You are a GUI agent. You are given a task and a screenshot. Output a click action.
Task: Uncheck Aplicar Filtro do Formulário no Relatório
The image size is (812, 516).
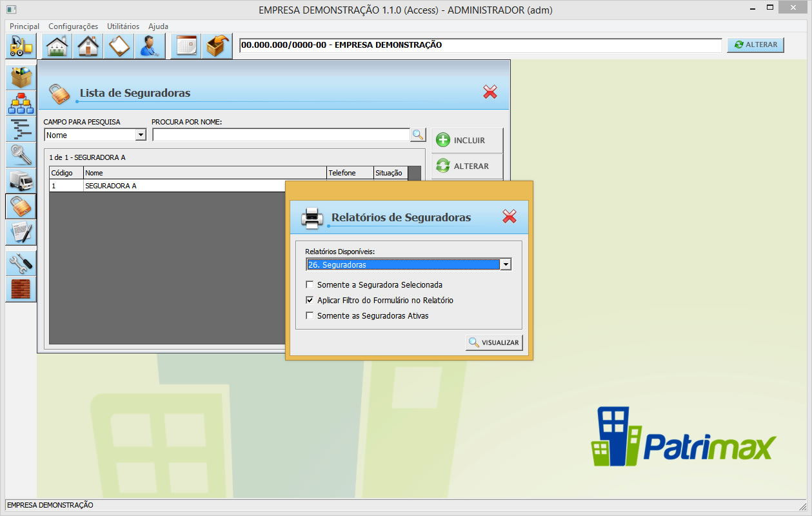pos(310,300)
